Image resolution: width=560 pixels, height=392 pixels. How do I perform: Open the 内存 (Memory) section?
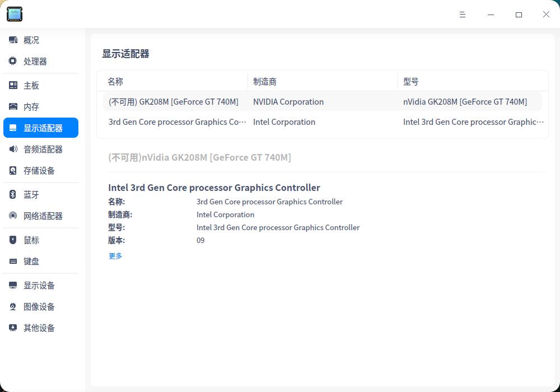tap(31, 106)
